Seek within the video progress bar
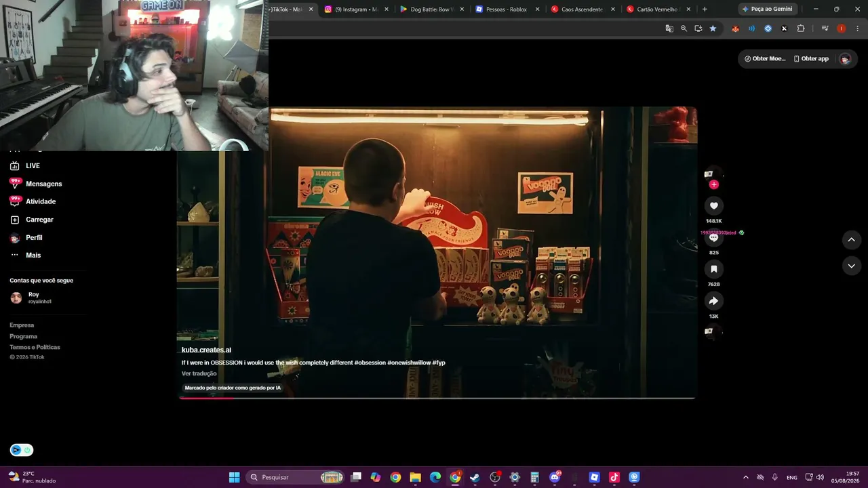Viewport: 868px width, 488px height. tap(437, 398)
